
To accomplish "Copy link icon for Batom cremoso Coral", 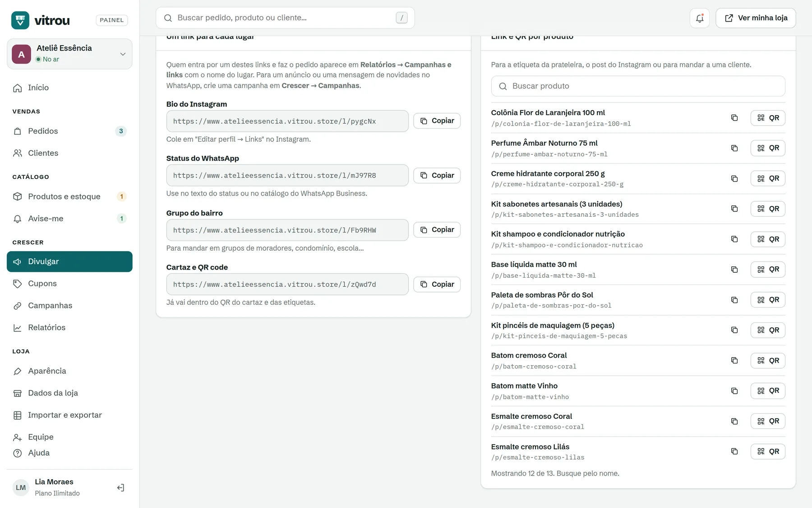I will [x=734, y=360].
